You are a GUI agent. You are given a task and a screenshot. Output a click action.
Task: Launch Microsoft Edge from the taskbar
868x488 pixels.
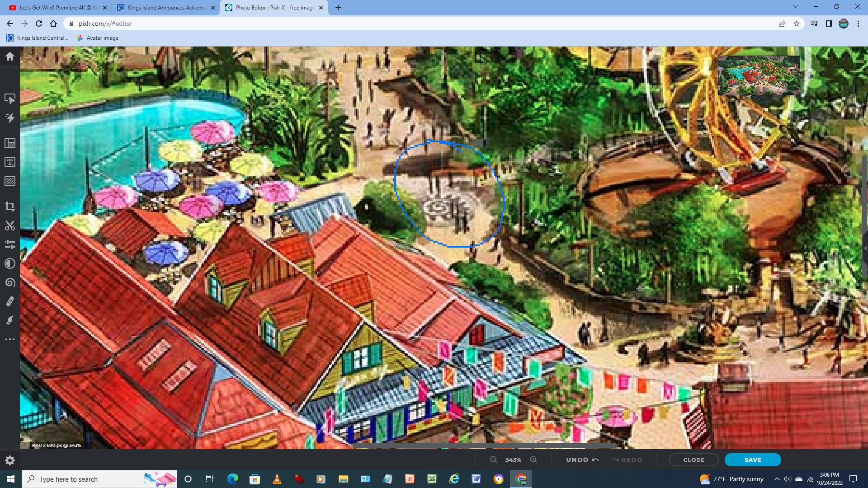(x=232, y=479)
